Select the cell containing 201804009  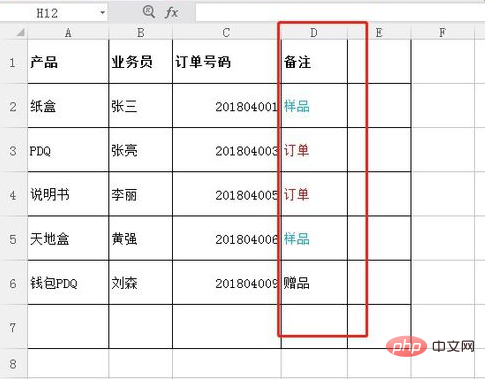click(x=227, y=283)
